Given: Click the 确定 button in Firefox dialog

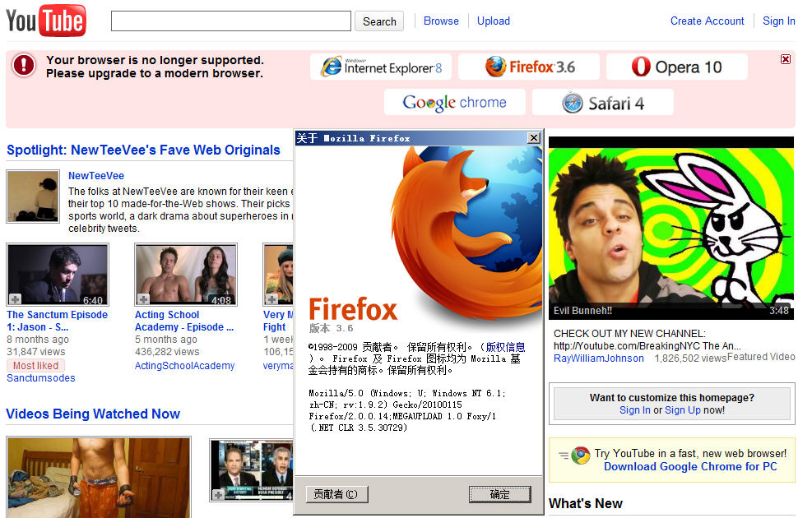Looking at the screenshot, I should [x=499, y=494].
